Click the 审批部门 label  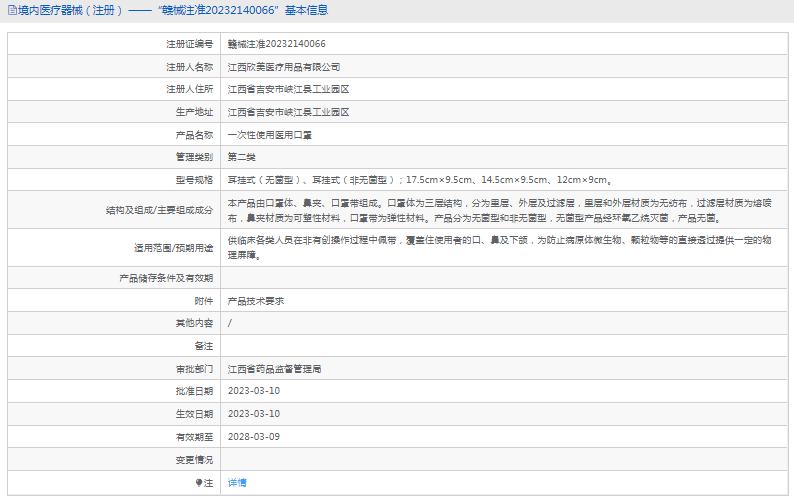(x=194, y=369)
